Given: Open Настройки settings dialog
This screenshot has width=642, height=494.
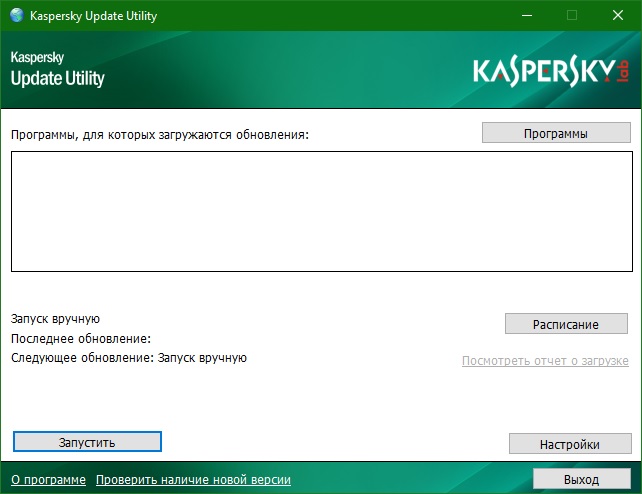Looking at the screenshot, I should (x=570, y=444).
